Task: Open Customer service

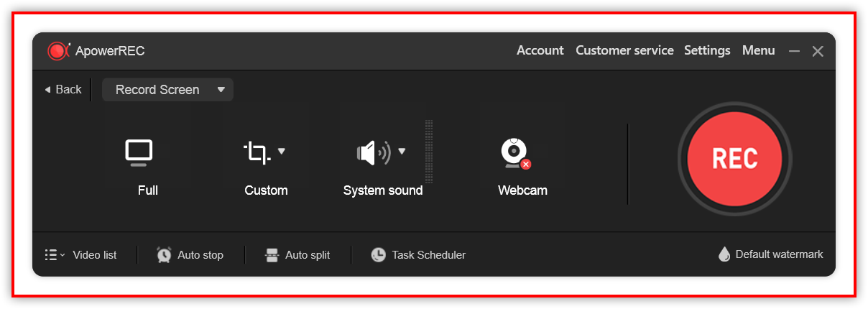Action: coord(624,50)
